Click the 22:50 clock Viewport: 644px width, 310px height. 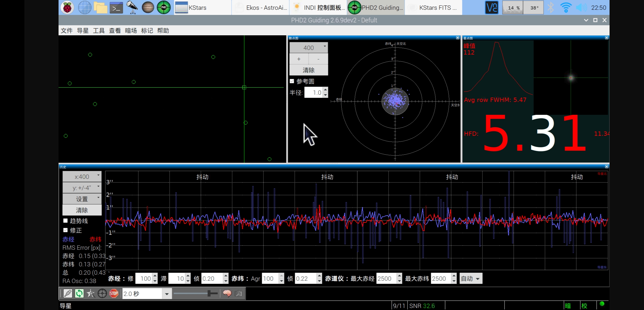tap(599, 8)
